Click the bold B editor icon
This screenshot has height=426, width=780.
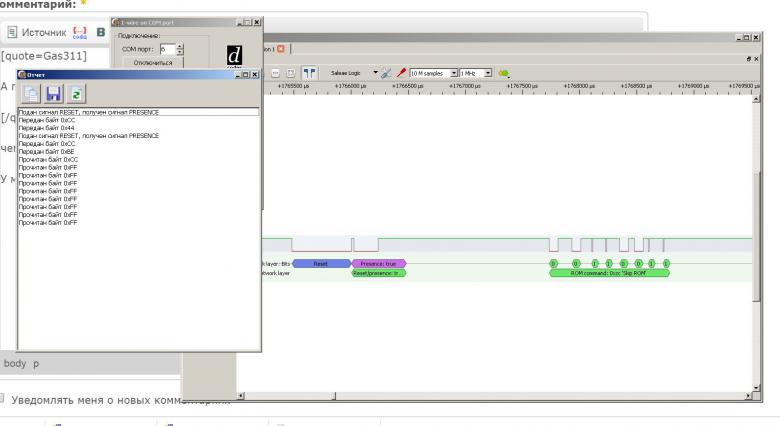(100, 33)
